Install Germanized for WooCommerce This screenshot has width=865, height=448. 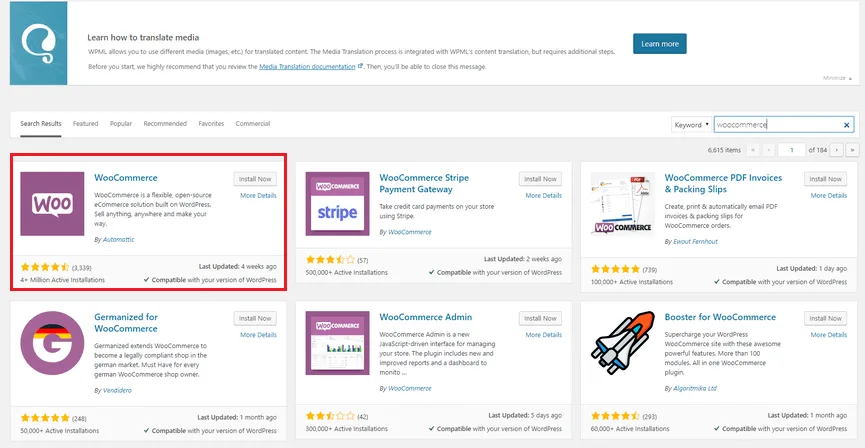255,318
